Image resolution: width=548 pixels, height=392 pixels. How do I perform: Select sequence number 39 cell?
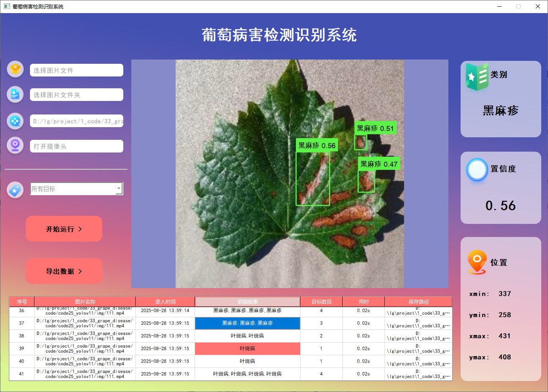[x=22, y=348]
